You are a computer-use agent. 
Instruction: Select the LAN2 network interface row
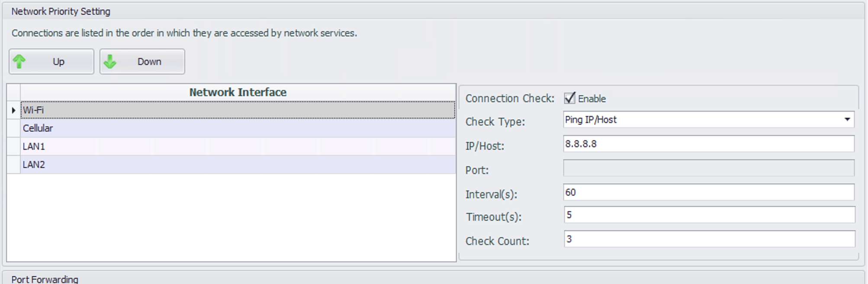click(x=238, y=165)
